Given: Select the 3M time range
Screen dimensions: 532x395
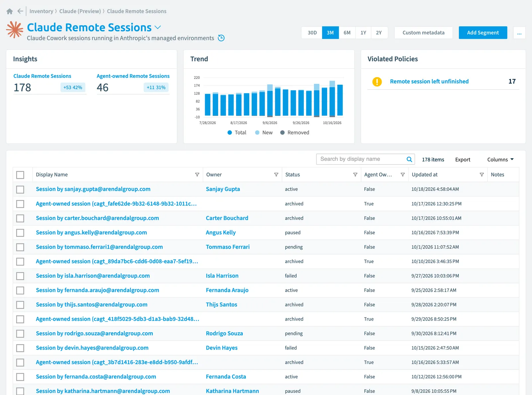Looking at the screenshot, I should pos(330,33).
